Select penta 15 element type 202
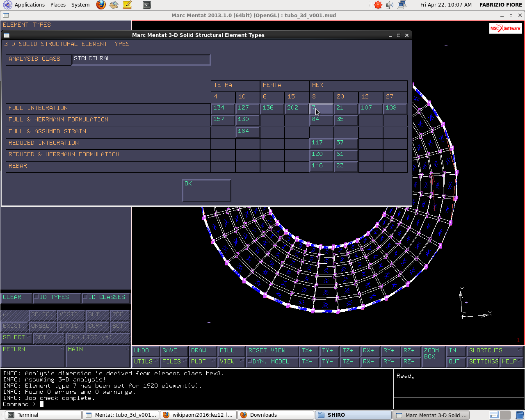The height and width of the screenshot is (420, 525). coord(297,108)
